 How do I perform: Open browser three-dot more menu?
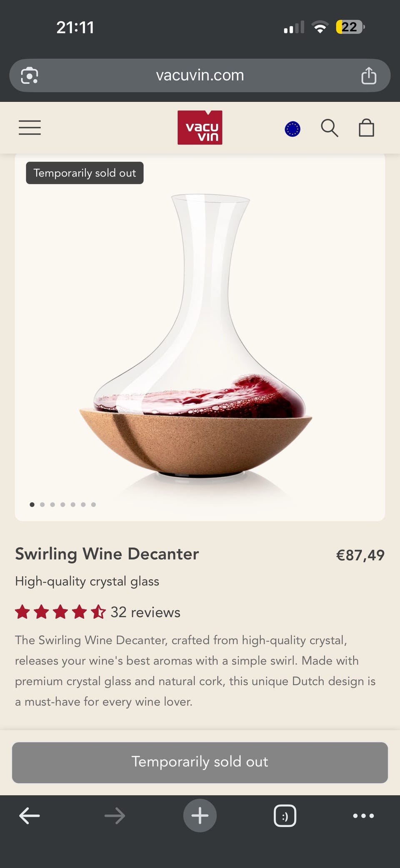coord(363,815)
